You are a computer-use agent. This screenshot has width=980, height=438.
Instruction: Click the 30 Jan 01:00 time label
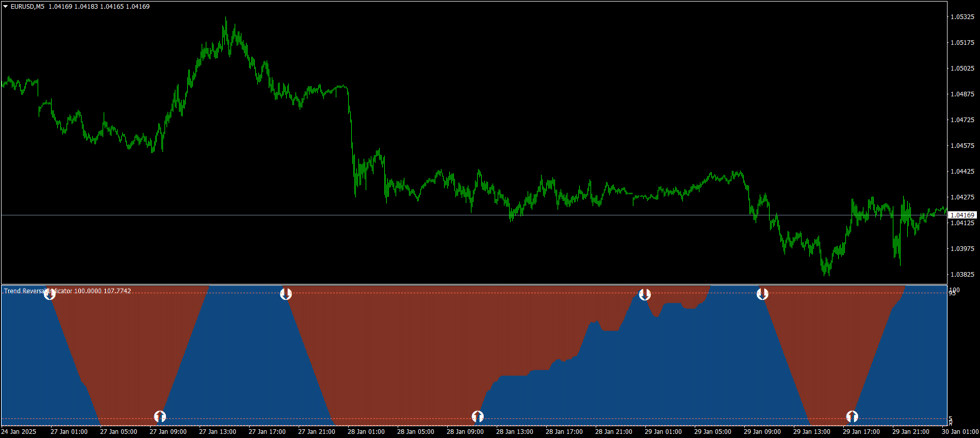tap(960, 432)
